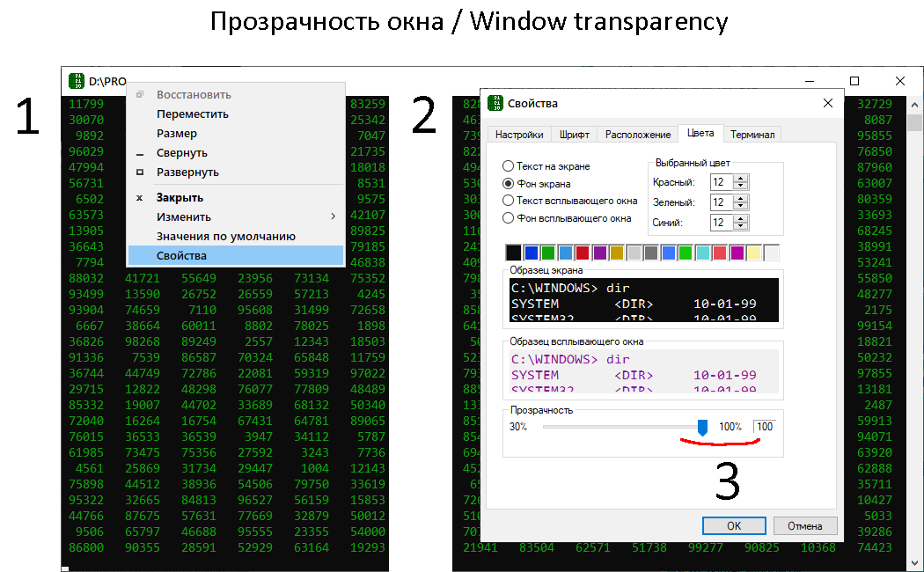This screenshot has height=572, width=924.
Task: Open the Терминал tab
Action: [x=752, y=134]
